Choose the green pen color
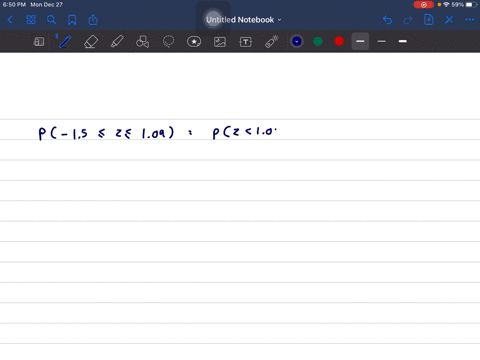 point(318,41)
